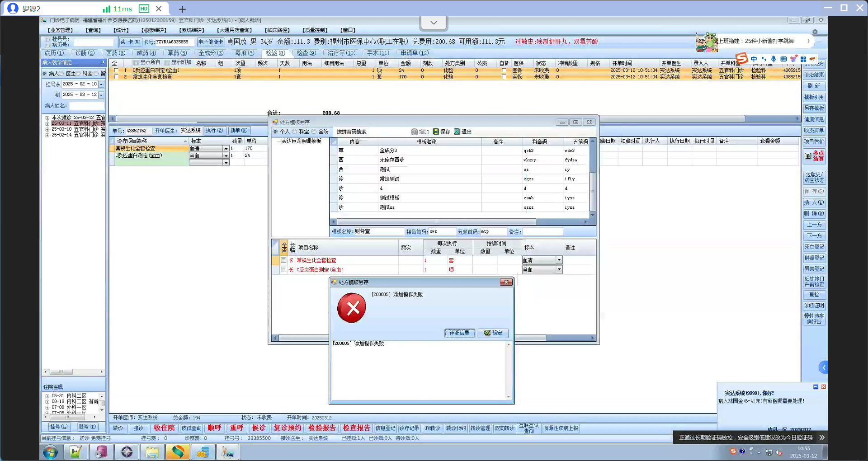This screenshot has height=461, width=868.
Task: Click the exit (退出) icon in template dialog
Action: tap(457, 132)
